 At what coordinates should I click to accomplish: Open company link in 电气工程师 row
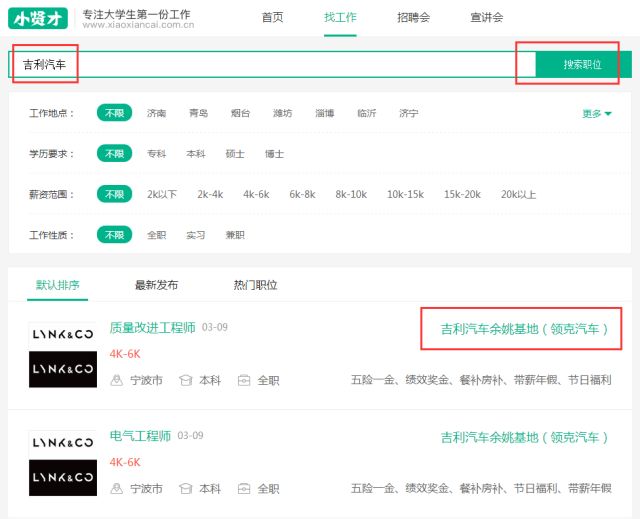coord(524,437)
